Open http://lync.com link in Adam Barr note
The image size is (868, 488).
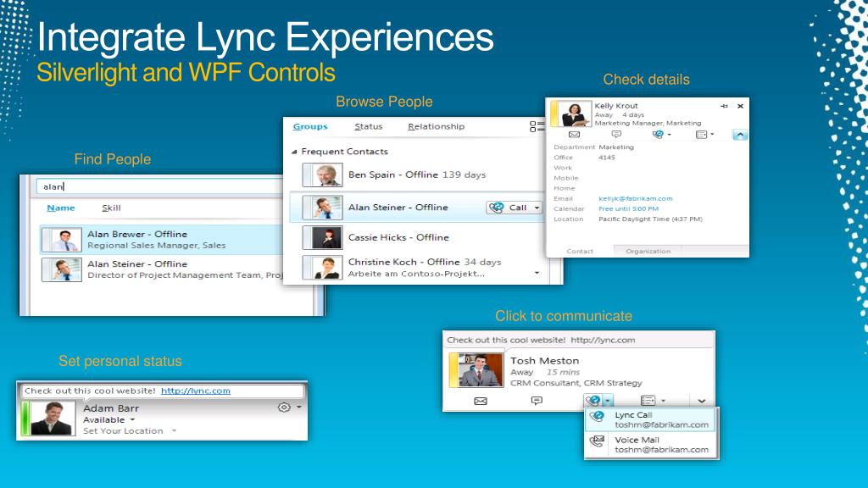[196, 391]
